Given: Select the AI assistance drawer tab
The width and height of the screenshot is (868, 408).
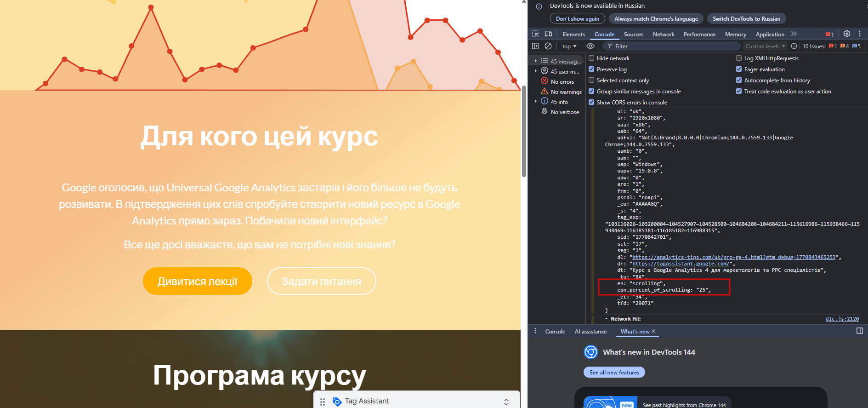Looking at the screenshot, I should click(590, 331).
